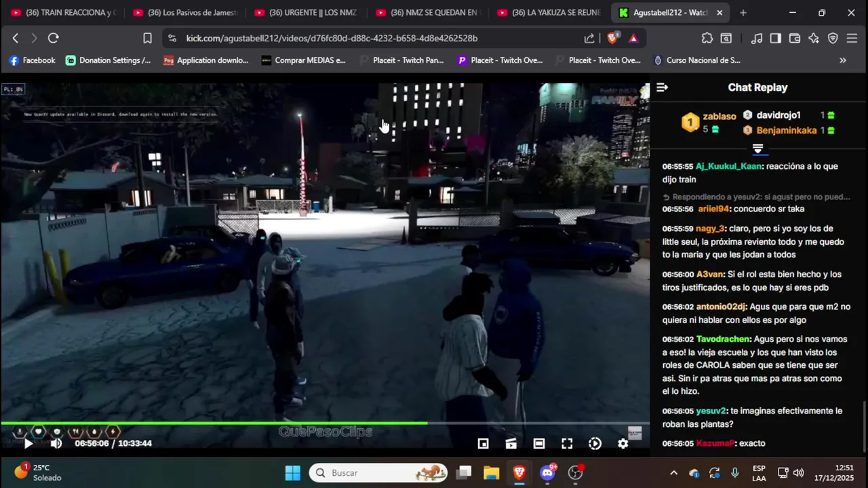Image resolution: width=868 pixels, height=488 pixels.
Task: Open the weather widget showing 25°C
Action: click(38, 473)
